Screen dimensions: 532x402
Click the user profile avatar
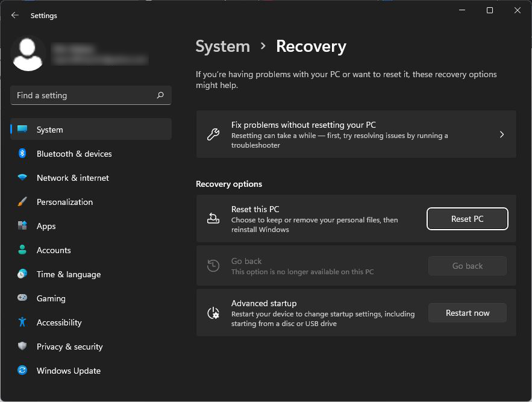tap(28, 54)
